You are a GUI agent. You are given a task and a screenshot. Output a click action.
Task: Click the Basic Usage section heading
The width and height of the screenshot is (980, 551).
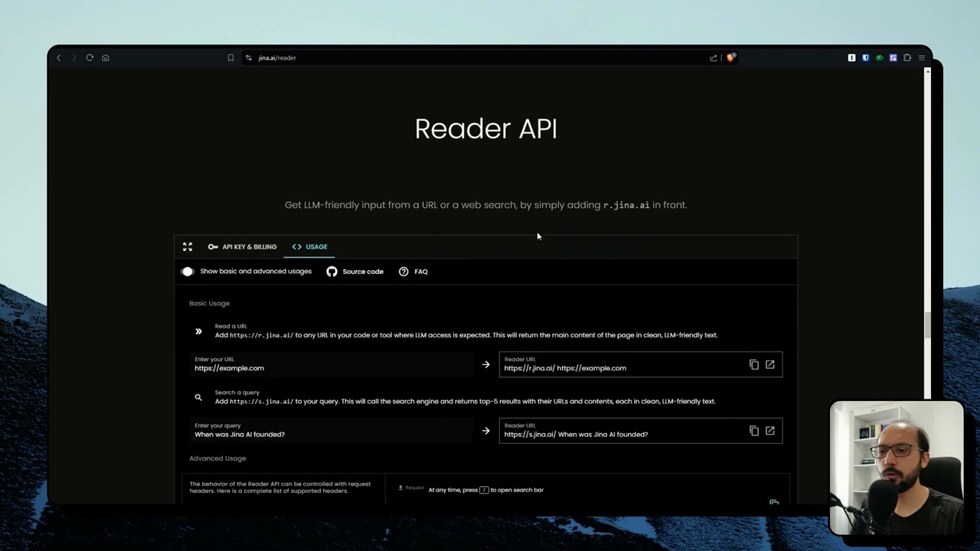click(209, 303)
